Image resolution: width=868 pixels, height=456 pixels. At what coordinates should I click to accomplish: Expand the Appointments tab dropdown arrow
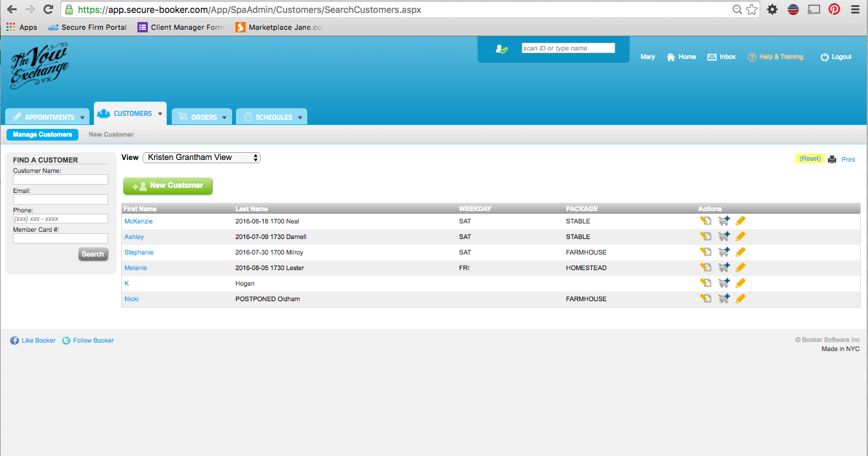(82, 118)
